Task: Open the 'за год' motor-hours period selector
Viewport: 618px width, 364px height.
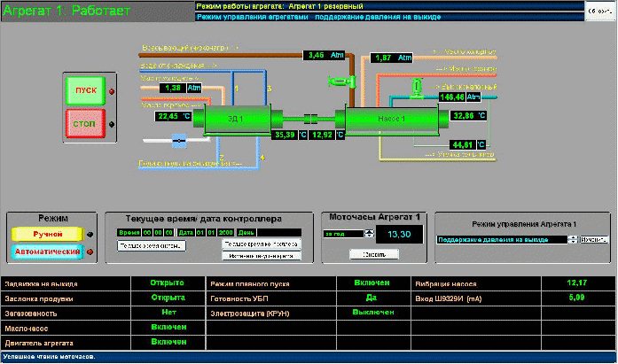Action: [343, 234]
